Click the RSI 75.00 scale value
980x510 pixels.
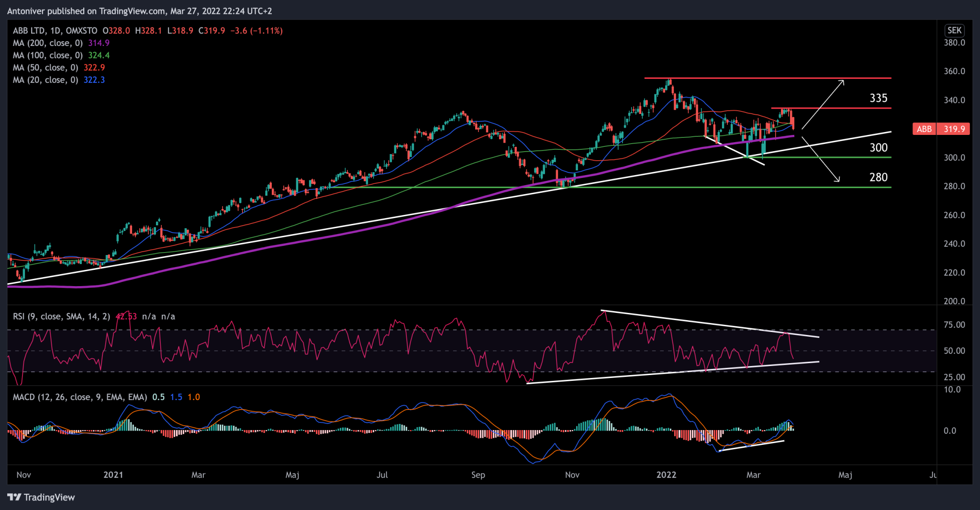(954, 325)
